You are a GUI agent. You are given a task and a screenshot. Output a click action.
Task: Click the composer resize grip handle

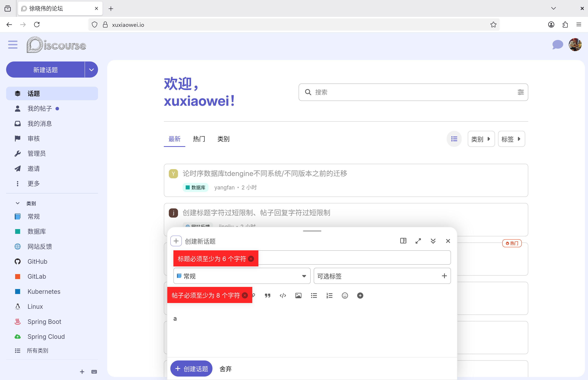[312, 231]
